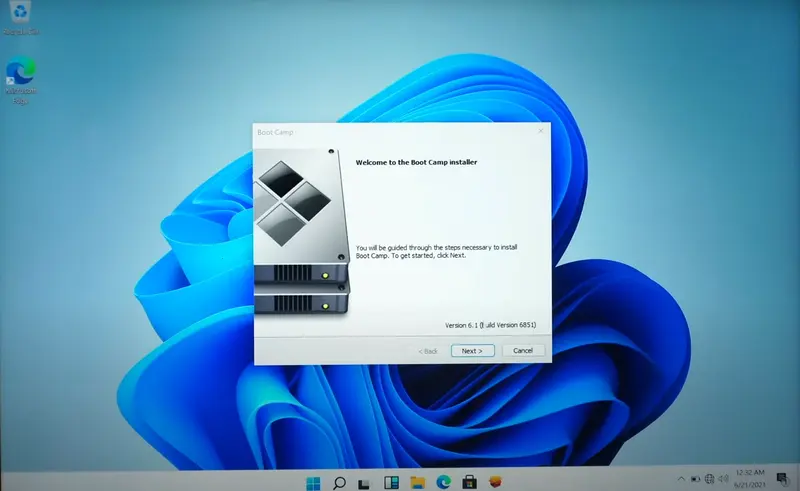The width and height of the screenshot is (800, 491).
Task: Click the Boot Camp window title
Action: pyautogui.click(x=275, y=132)
